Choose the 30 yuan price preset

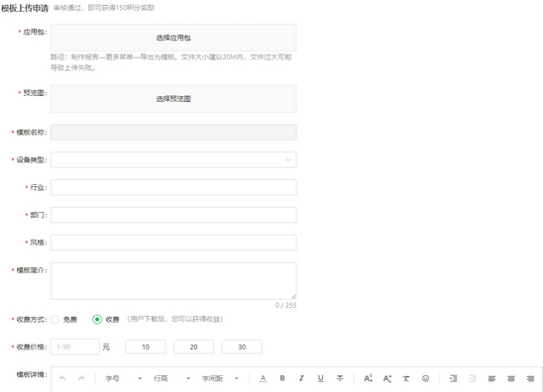click(242, 347)
